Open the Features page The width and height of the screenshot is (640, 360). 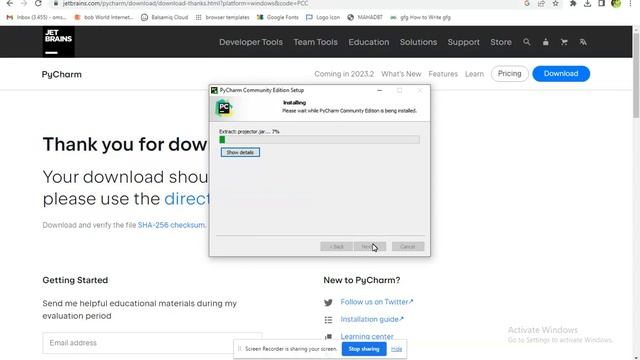click(443, 74)
